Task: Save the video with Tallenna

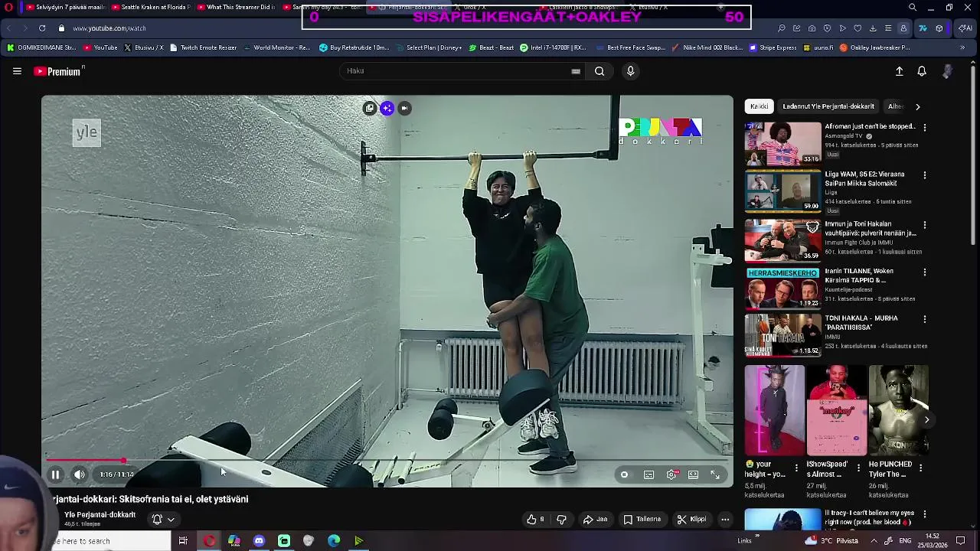Action: tap(642, 519)
